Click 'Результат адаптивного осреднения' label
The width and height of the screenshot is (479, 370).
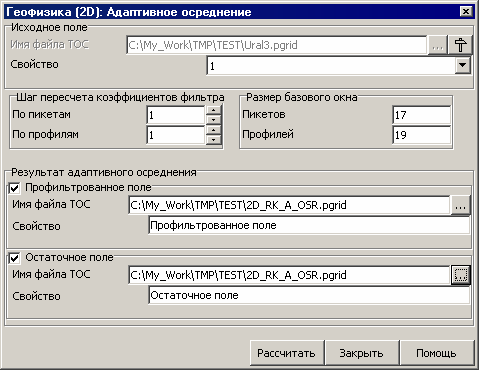pos(104,172)
